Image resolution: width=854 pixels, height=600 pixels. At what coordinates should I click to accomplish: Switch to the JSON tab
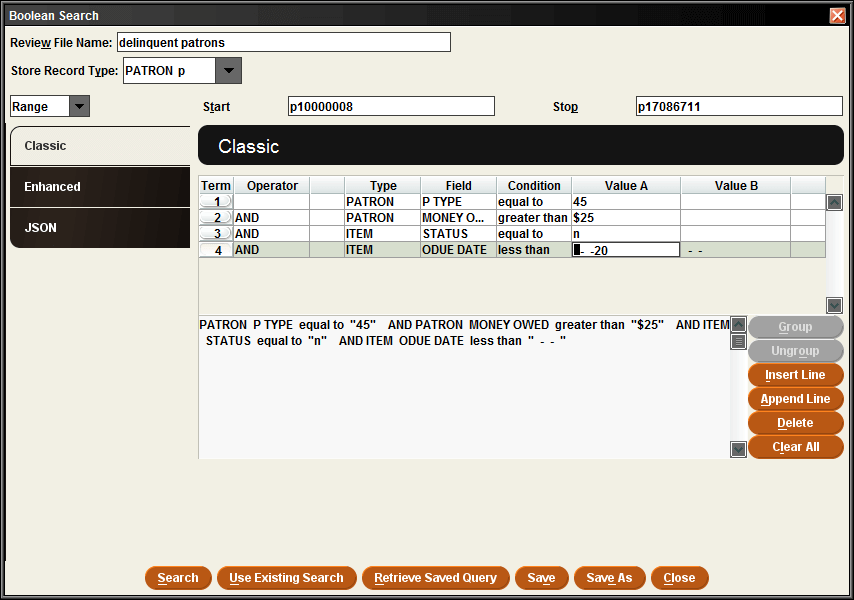99,228
